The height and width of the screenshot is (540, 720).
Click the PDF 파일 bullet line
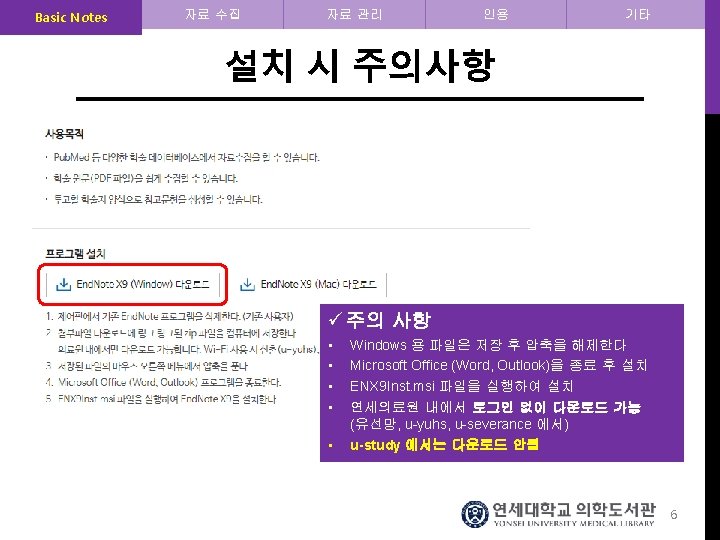point(145,178)
